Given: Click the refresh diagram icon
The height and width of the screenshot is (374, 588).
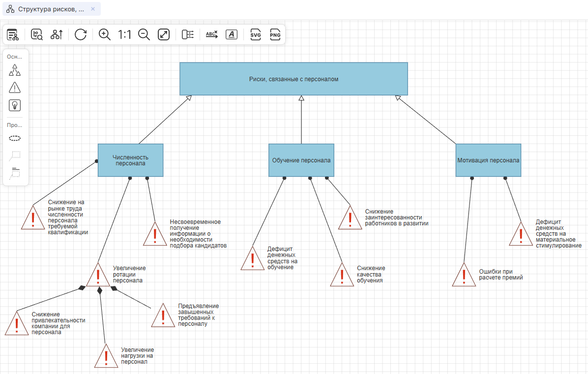Looking at the screenshot, I should click(x=81, y=34).
